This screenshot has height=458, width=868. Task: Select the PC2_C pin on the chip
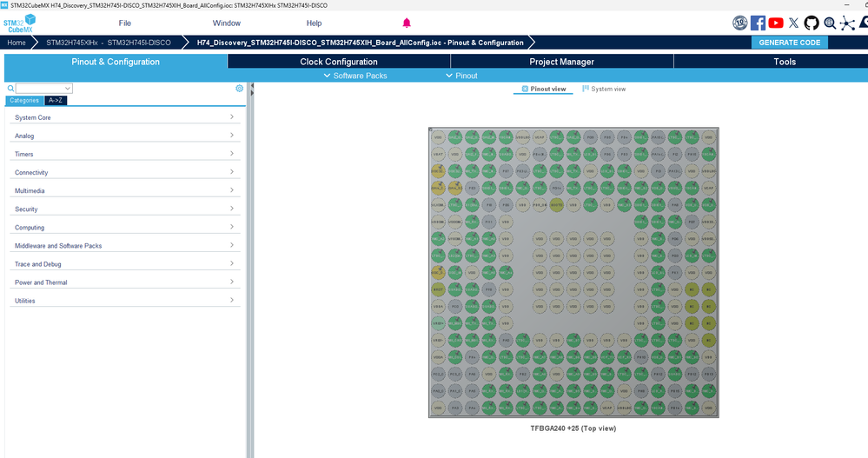click(x=438, y=374)
